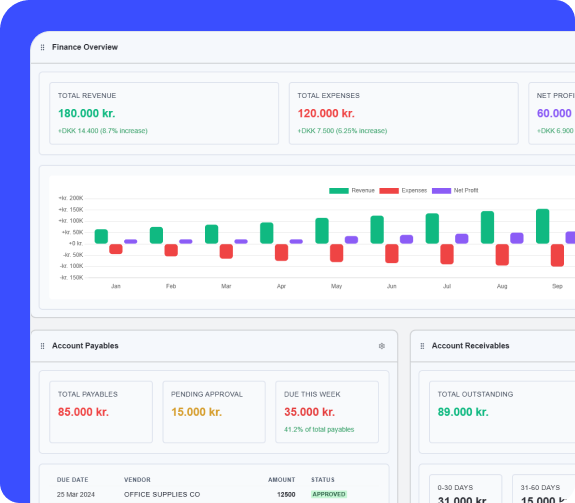Click the Aug purple net profit bar
The width and height of the screenshot is (575, 503).
point(517,238)
